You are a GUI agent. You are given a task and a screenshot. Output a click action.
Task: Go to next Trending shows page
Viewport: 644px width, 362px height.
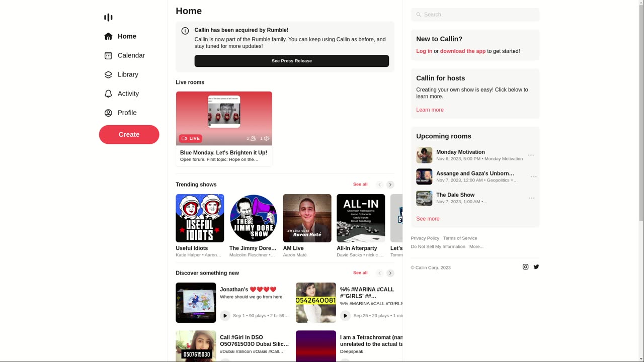(x=390, y=185)
